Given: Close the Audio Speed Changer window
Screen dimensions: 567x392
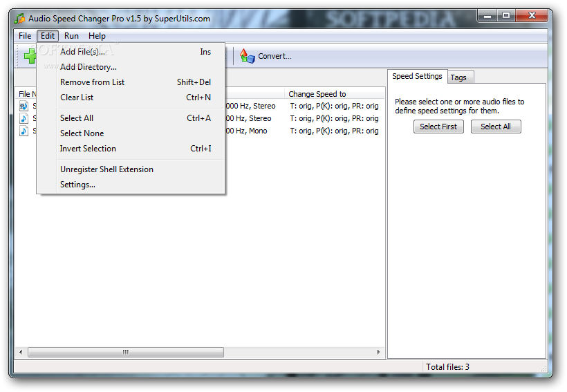Looking at the screenshot, I should click(532, 16).
